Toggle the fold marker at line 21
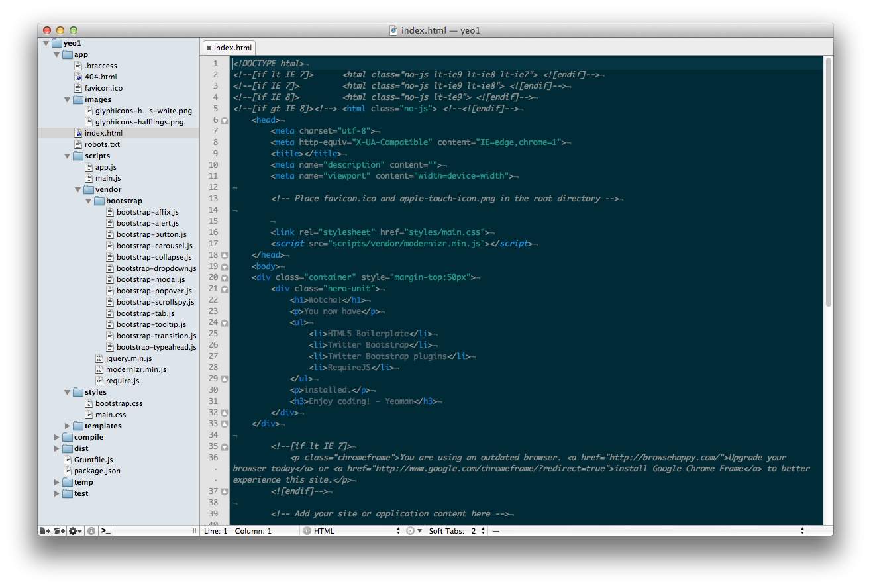The height and width of the screenshot is (588, 871). coord(225,289)
